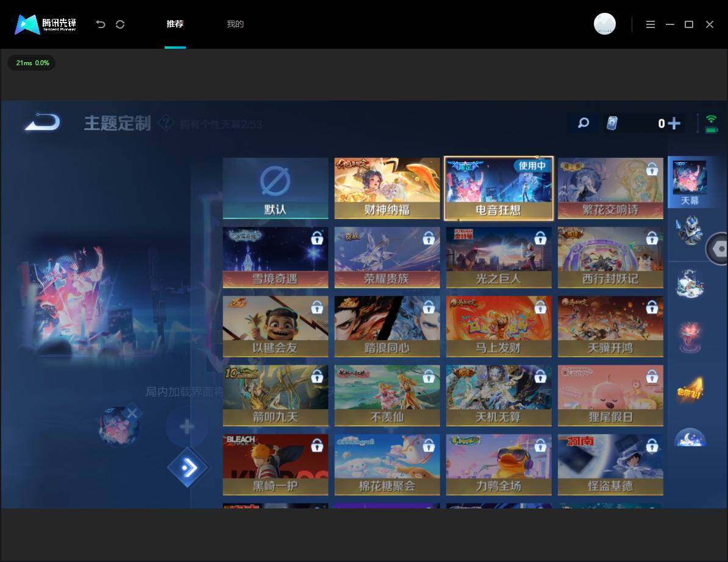Click the lock on 天机无算
The image size is (728, 562).
(540, 376)
